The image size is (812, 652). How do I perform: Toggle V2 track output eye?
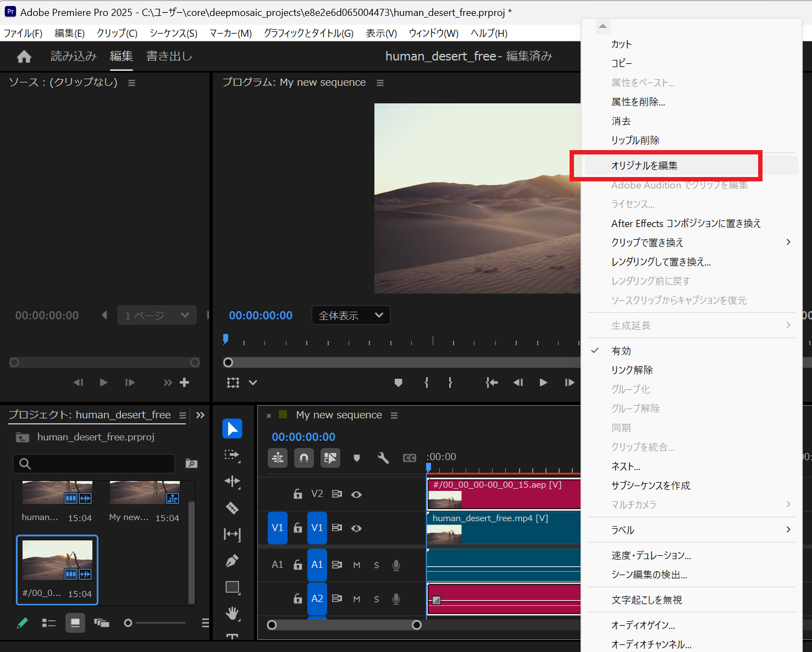[x=356, y=494]
